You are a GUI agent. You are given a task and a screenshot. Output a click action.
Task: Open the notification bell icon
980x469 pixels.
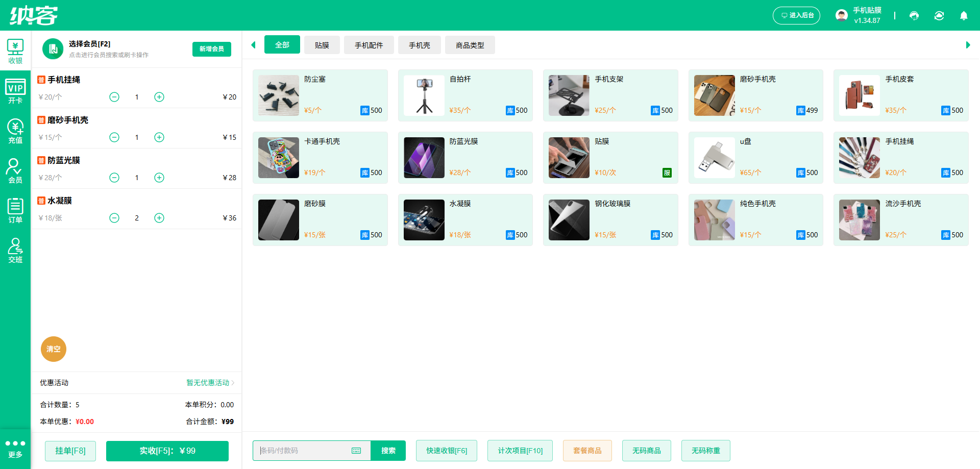click(x=964, y=16)
